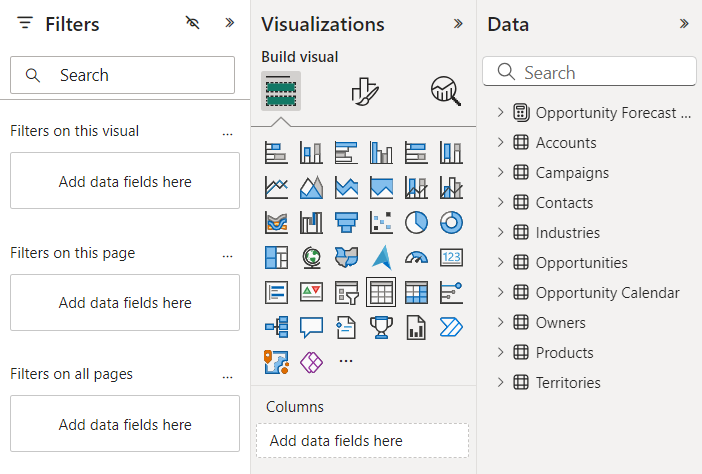The width and height of the screenshot is (702, 474).
Task: Pick the gauge visual icon
Action: tap(416, 257)
